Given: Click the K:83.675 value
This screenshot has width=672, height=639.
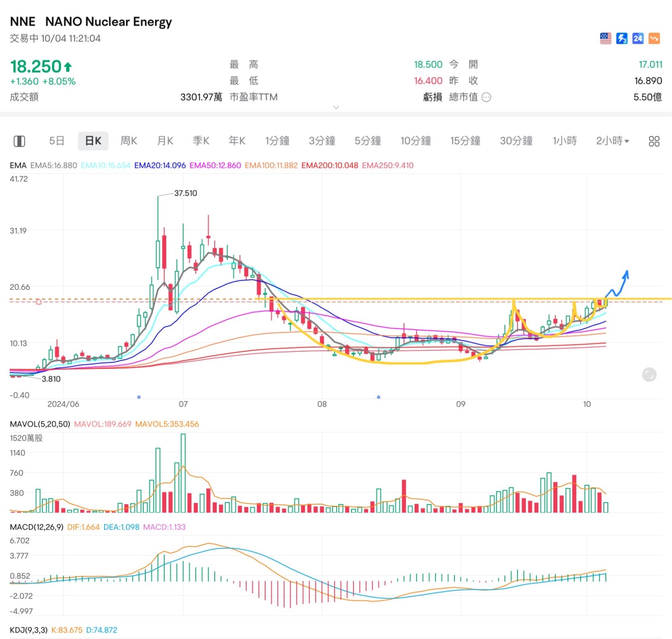Looking at the screenshot, I should 67,630.
